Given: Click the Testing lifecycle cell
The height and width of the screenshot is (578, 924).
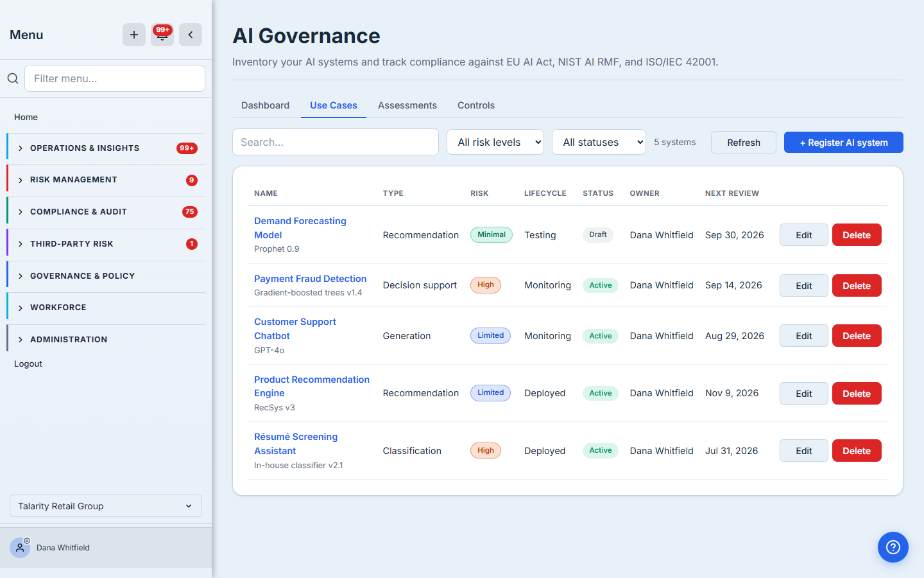Looking at the screenshot, I should tap(540, 235).
